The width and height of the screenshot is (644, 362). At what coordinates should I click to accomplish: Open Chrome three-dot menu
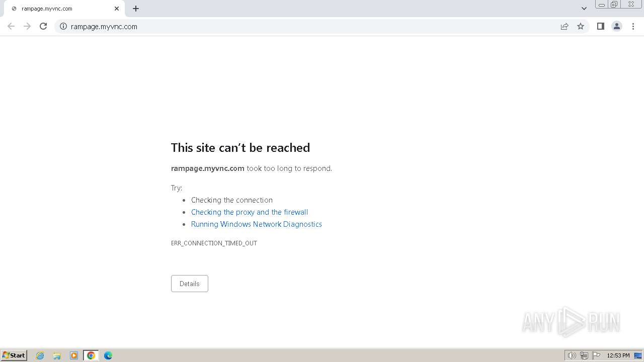(633, 26)
